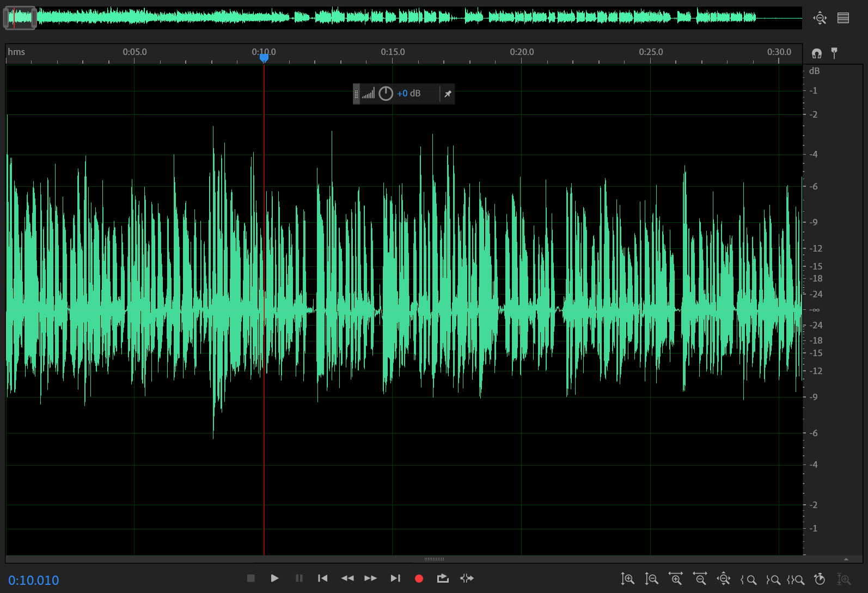This screenshot has width=868, height=593.
Task: Zoom out time with the horizontal-arrow magnifier
Action: [700, 579]
